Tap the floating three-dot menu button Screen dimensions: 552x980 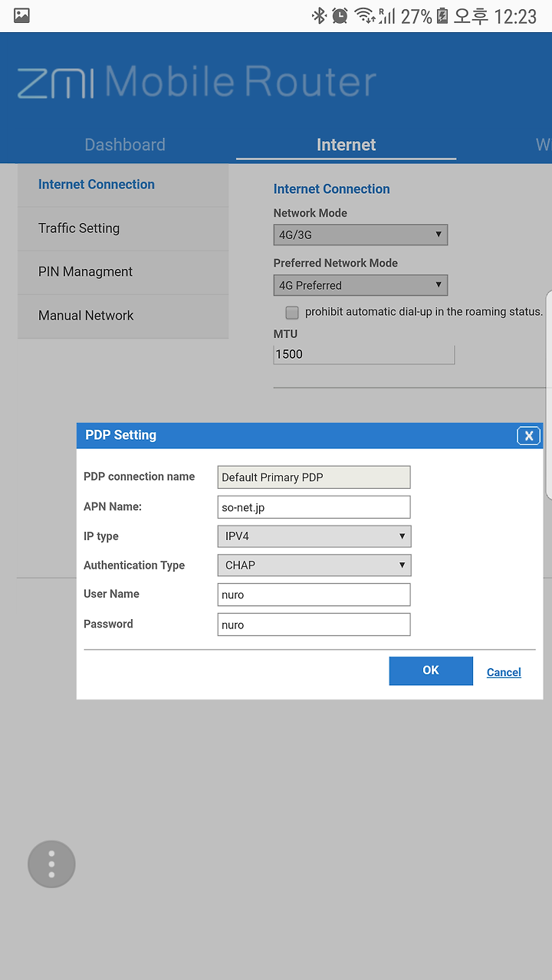click(x=51, y=864)
